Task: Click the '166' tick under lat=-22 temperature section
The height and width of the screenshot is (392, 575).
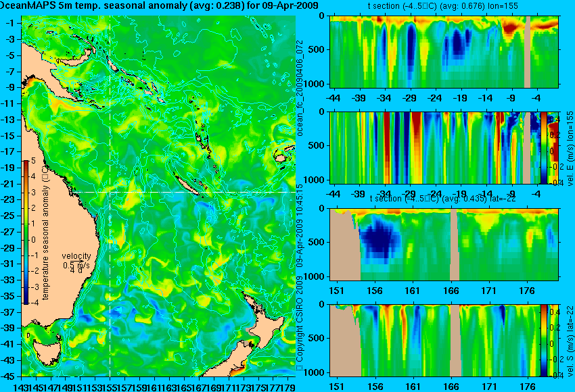Action: [451, 291]
